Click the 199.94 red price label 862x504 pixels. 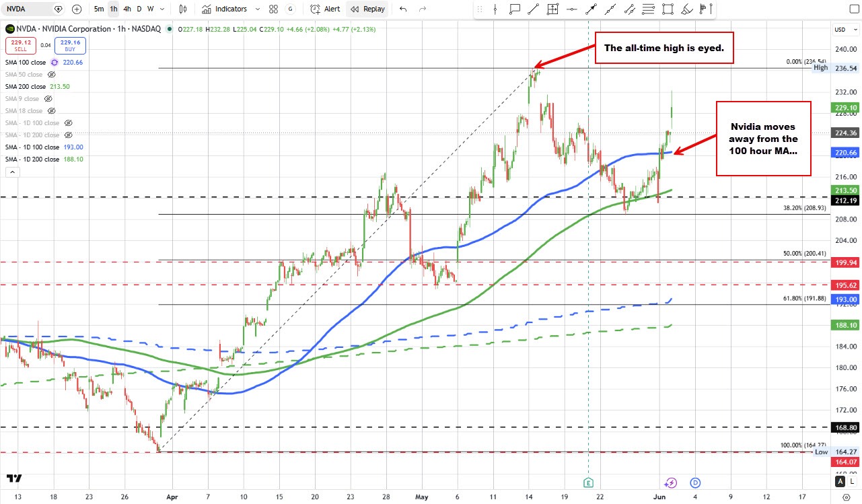(x=845, y=262)
